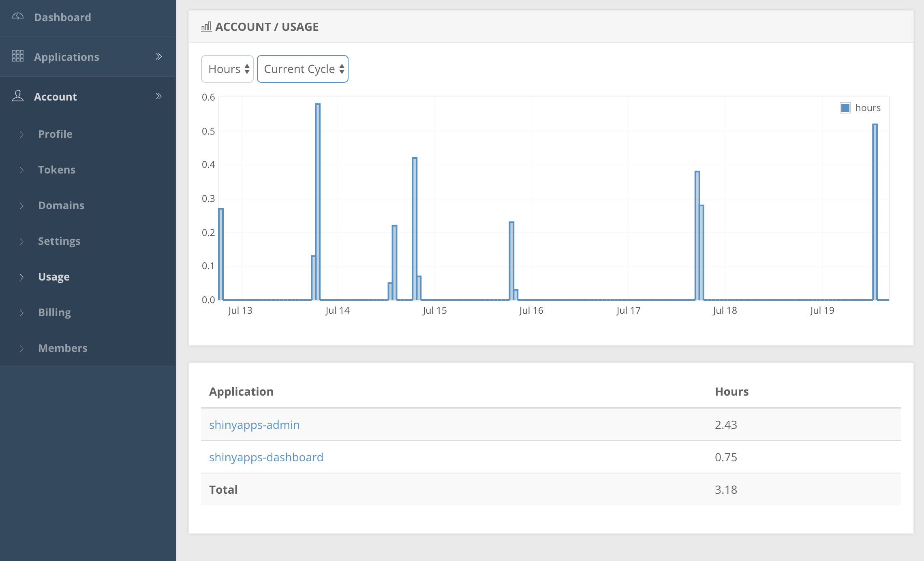
Task: Toggle the hours legend color swatch
Action: pyautogui.click(x=845, y=108)
